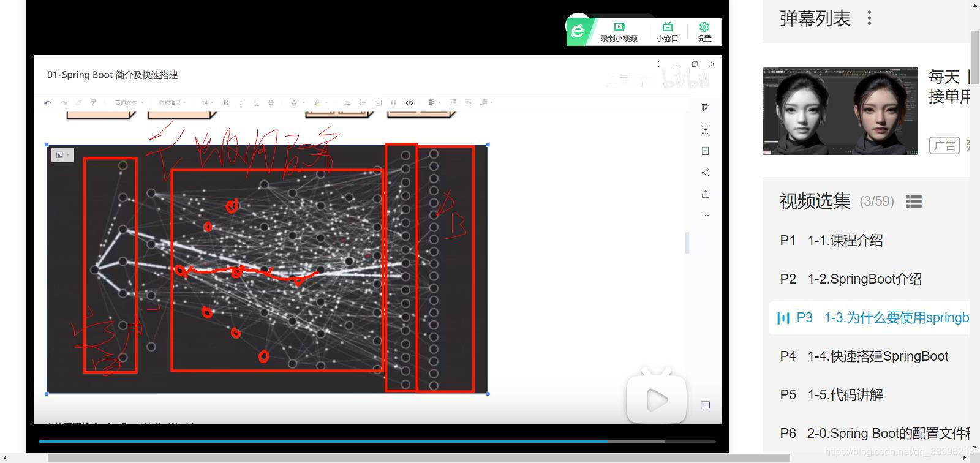Screen dimensions: 980x463
Task: Toggle underline formatting
Action: tap(256, 103)
